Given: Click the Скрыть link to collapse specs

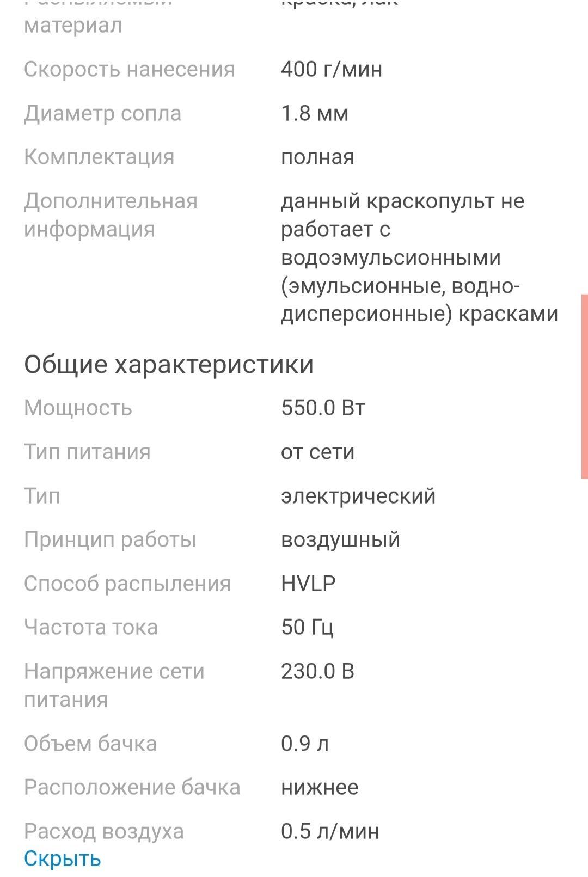Looking at the screenshot, I should pos(63,858).
